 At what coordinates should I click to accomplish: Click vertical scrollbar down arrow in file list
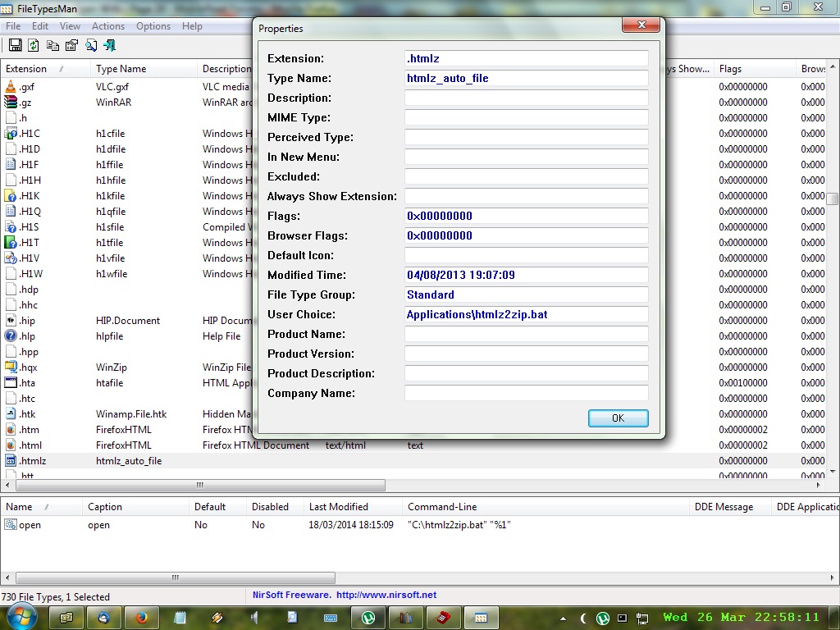(832, 472)
